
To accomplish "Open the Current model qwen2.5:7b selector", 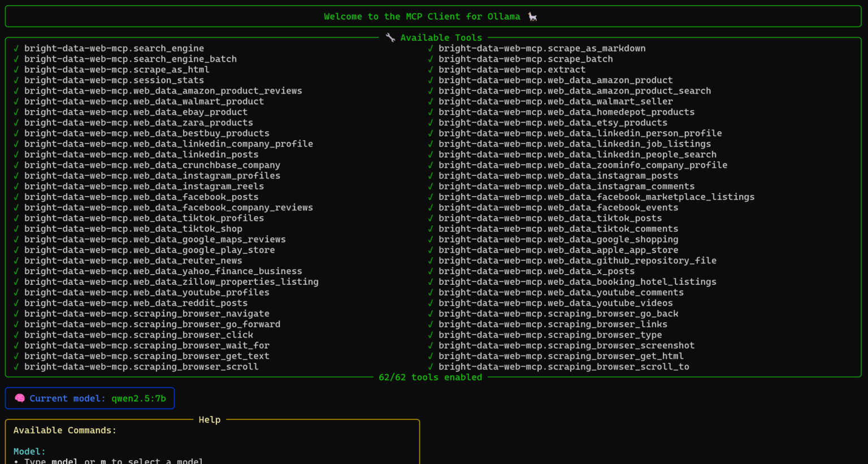I will tap(89, 398).
